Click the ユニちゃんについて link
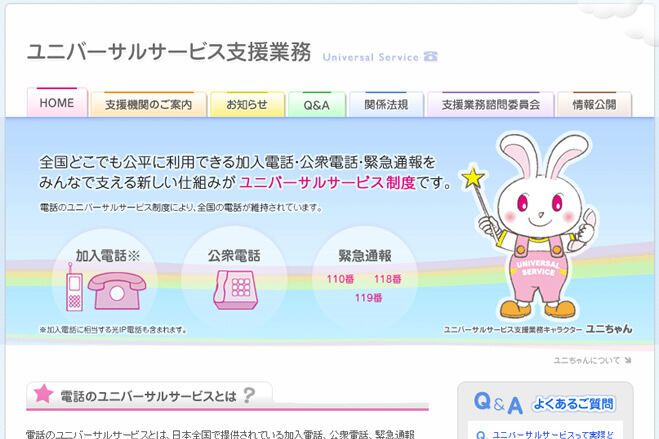The height and width of the screenshot is (439, 659). tap(587, 360)
